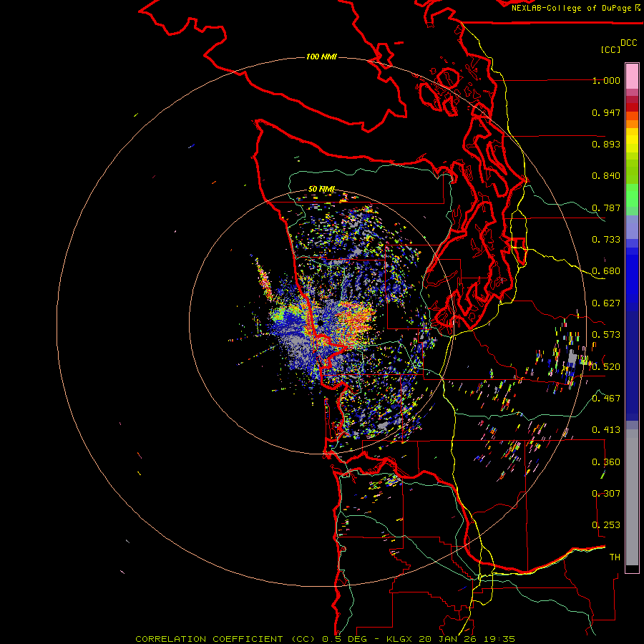Click the 19:35 timestamp
Screen dimensions: 644x644
499,639
